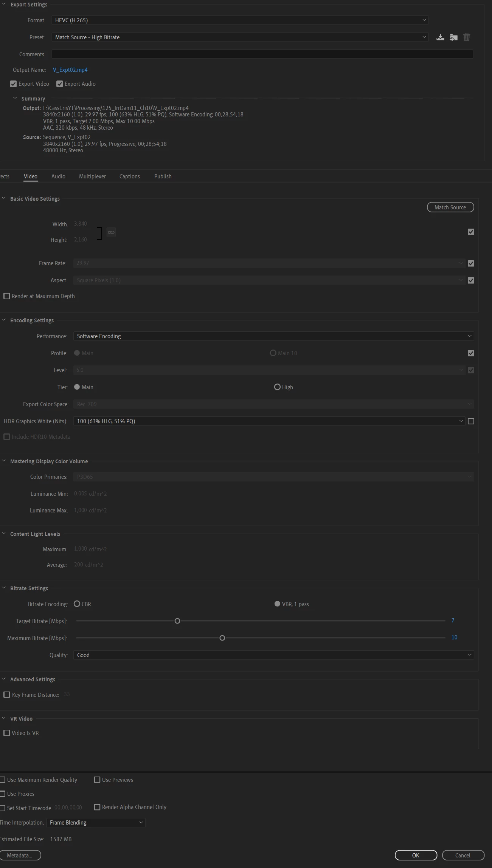
Task: Open the Metadata dialog
Action: [20, 856]
